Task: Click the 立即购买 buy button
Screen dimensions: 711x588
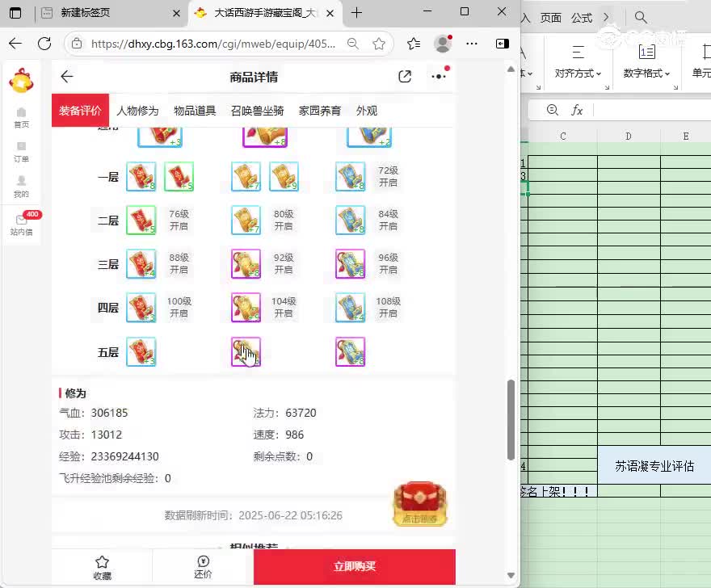Action: 355,567
